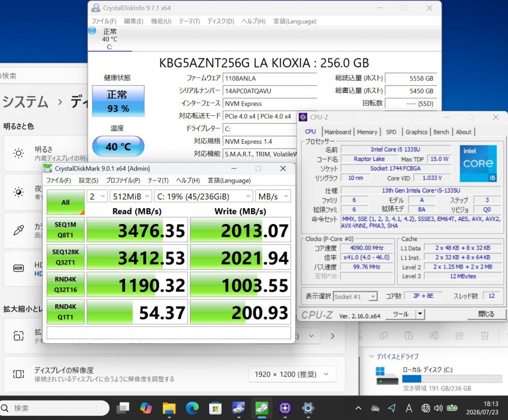Click the volume tray icon
This screenshot has height=420, width=508.
tap(438, 408)
